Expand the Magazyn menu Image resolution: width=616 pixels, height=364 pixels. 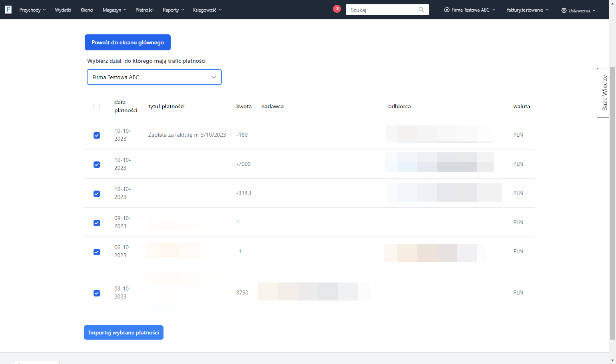[x=114, y=10]
